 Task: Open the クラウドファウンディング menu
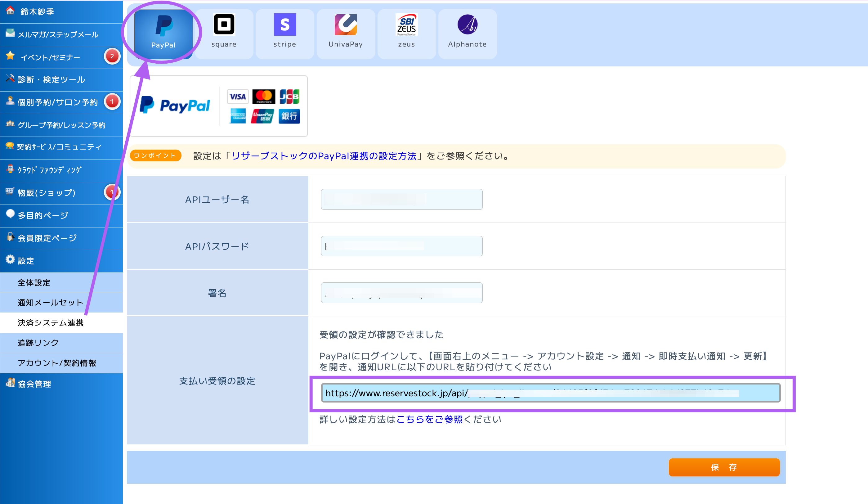[x=61, y=170]
